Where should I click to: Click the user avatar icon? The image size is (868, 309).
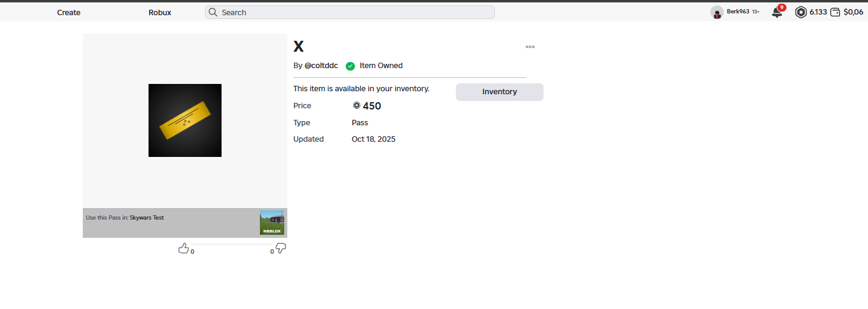(717, 12)
